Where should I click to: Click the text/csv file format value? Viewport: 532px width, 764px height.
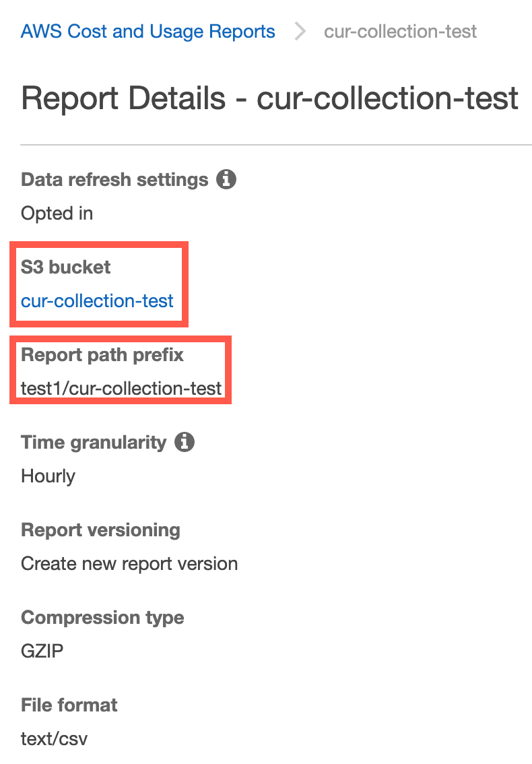tap(55, 738)
